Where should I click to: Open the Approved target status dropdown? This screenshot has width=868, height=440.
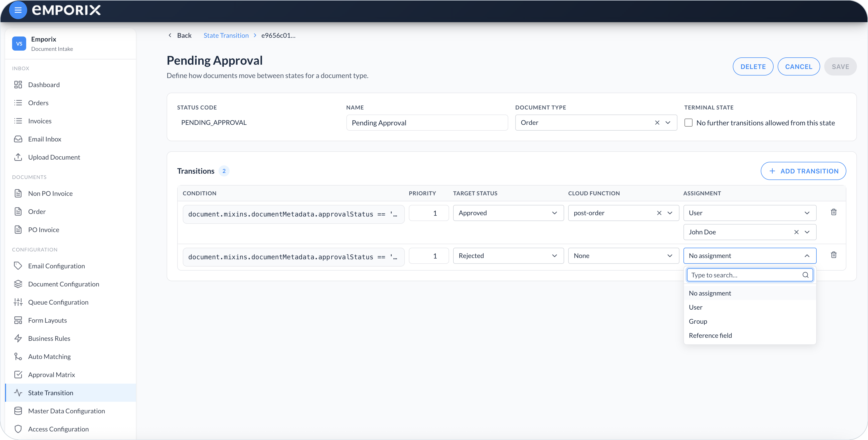508,213
